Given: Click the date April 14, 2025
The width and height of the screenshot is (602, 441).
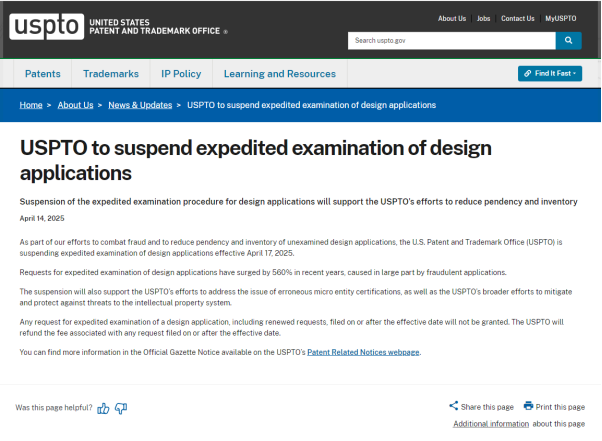Looking at the screenshot, I should click(x=42, y=218).
